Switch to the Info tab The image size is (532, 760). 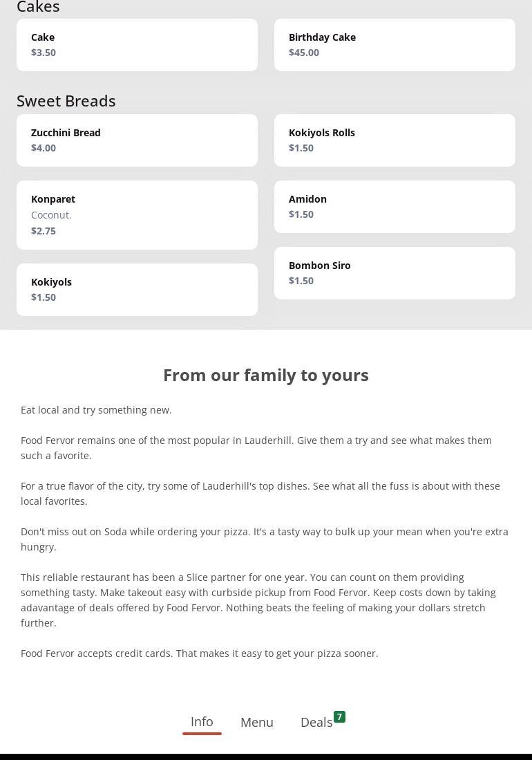(x=202, y=722)
